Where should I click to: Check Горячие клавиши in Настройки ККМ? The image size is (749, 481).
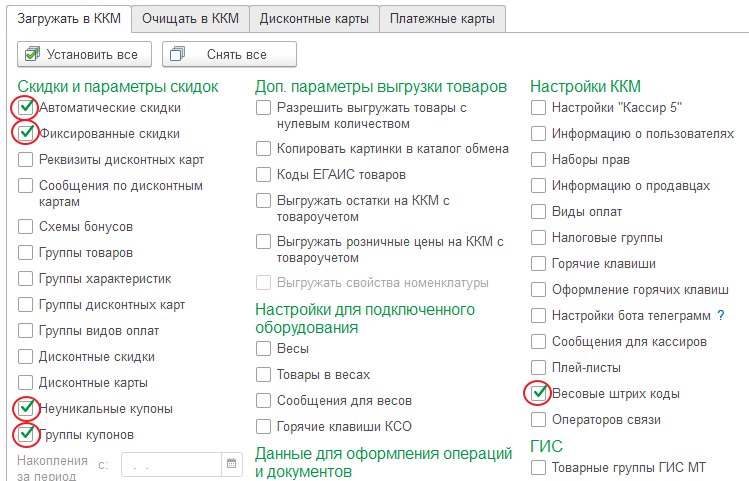pyautogui.click(x=538, y=263)
